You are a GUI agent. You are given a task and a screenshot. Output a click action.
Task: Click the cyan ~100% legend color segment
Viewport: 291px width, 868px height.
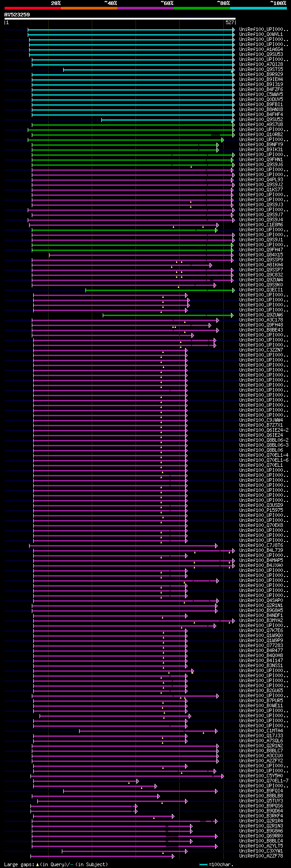coord(258,8)
